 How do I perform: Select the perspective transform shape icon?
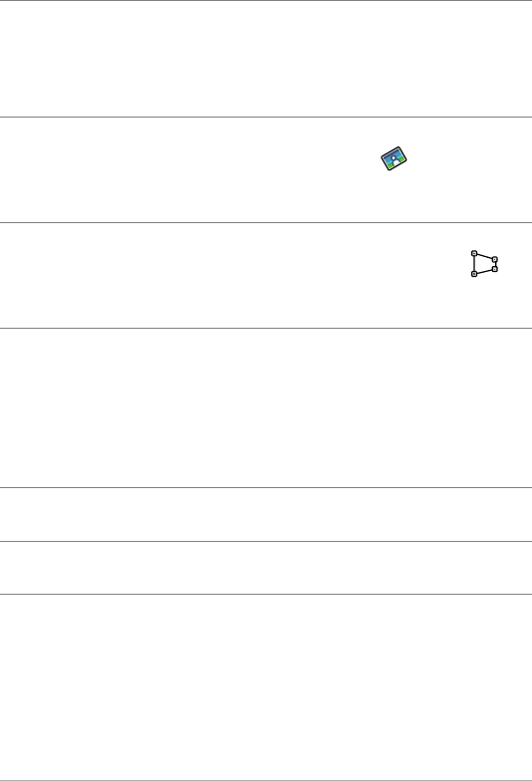[x=484, y=263]
